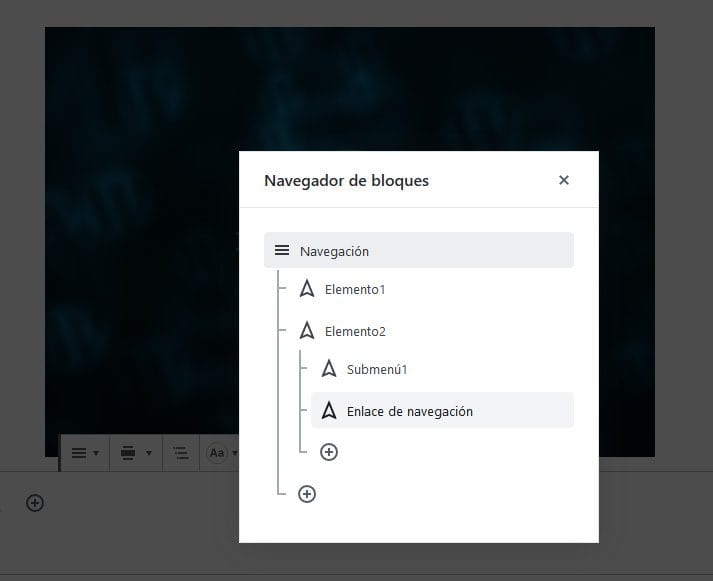Click the Navegador de bloques heading
Viewport: 713px width, 581px height.
[x=346, y=181]
